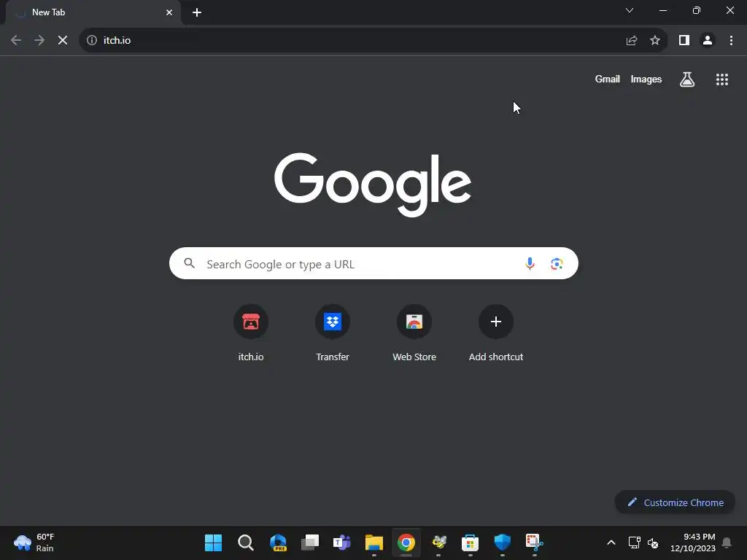The width and height of the screenshot is (747, 560).
Task: Open the Chrome side panel
Action: 684,41
